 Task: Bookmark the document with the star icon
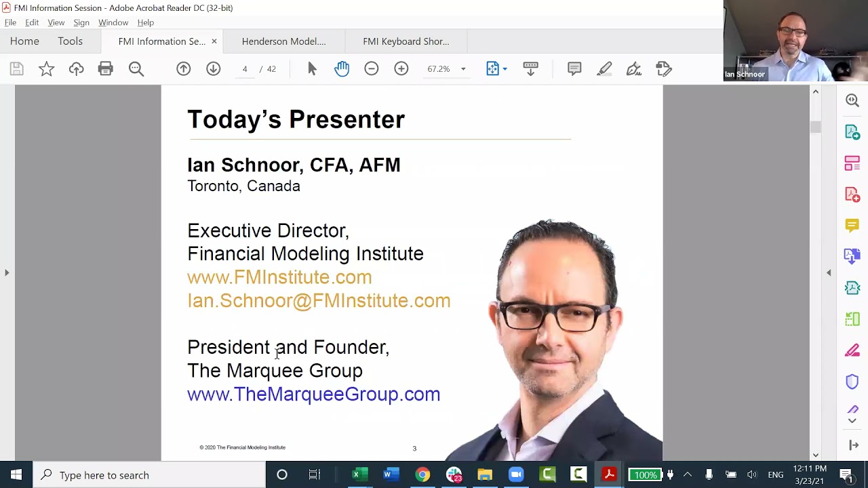click(46, 68)
